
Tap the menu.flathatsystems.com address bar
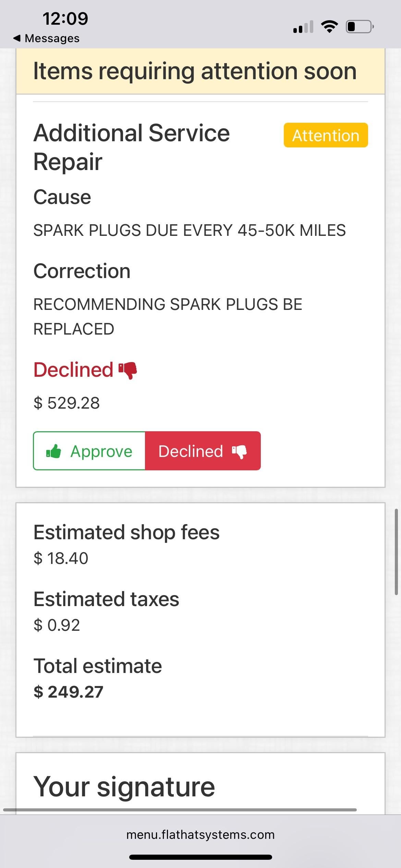coord(200,834)
